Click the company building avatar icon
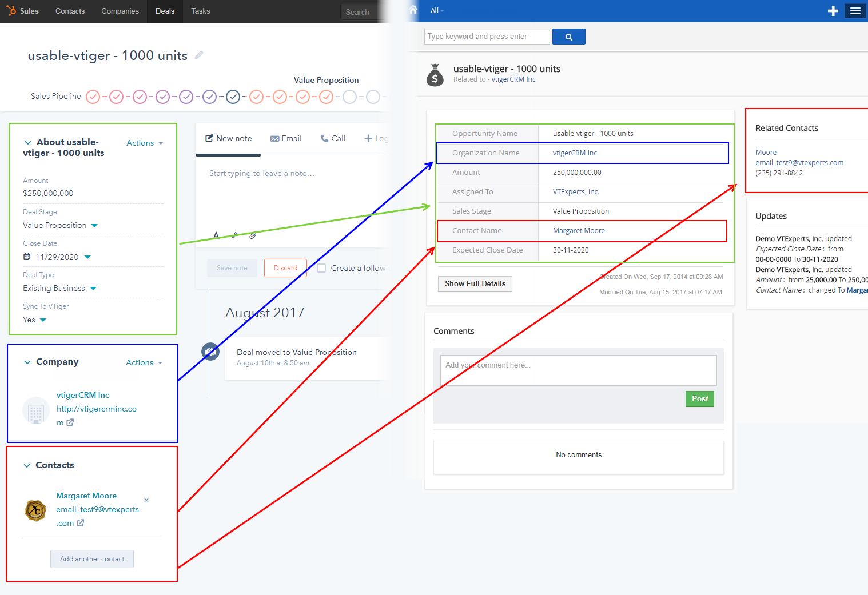This screenshot has width=868, height=595. (35, 411)
